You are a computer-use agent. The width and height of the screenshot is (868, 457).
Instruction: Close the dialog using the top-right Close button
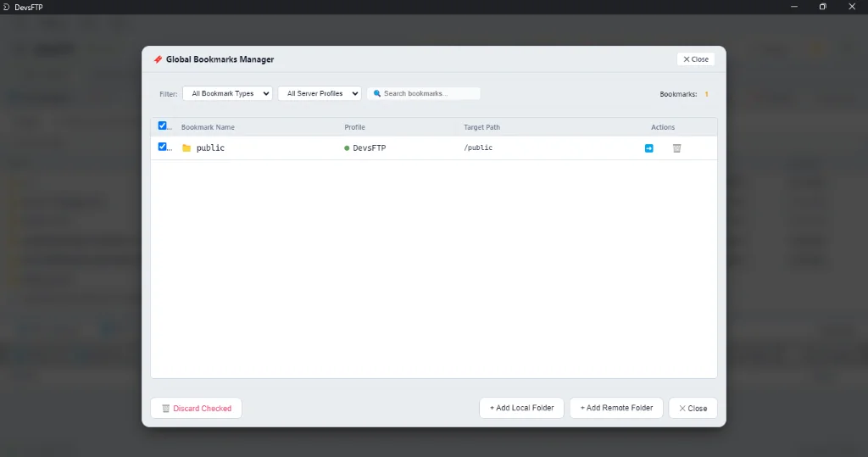coord(696,59)
